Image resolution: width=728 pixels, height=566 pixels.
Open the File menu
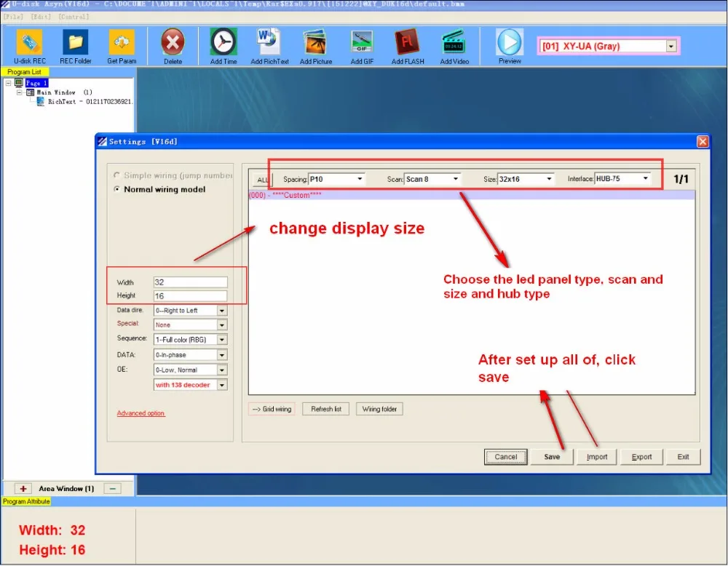(x=13, y=17)
